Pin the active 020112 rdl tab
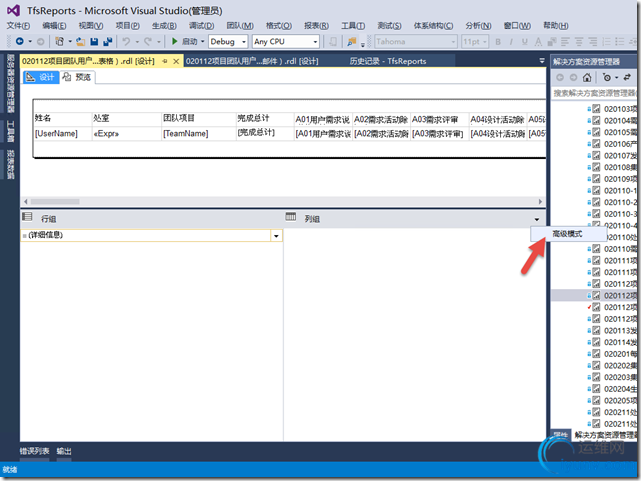This screenshot has width=641, height=481. [165, 61]
